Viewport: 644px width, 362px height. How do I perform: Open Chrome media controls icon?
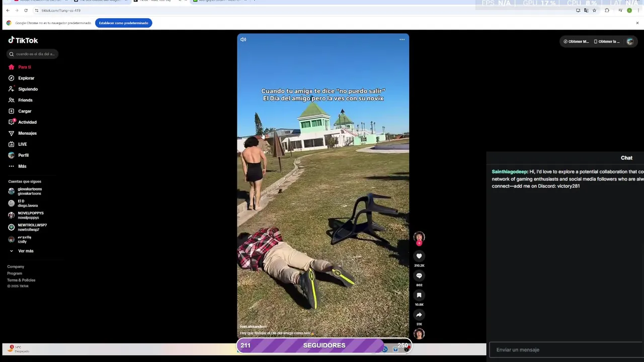pos(620,10)
